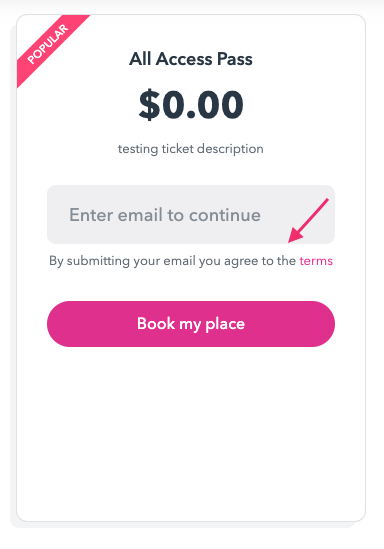Viewport: 384px width, 549px height.
Task: Select the word Pass in the title
Action: [x=235, y=59]
